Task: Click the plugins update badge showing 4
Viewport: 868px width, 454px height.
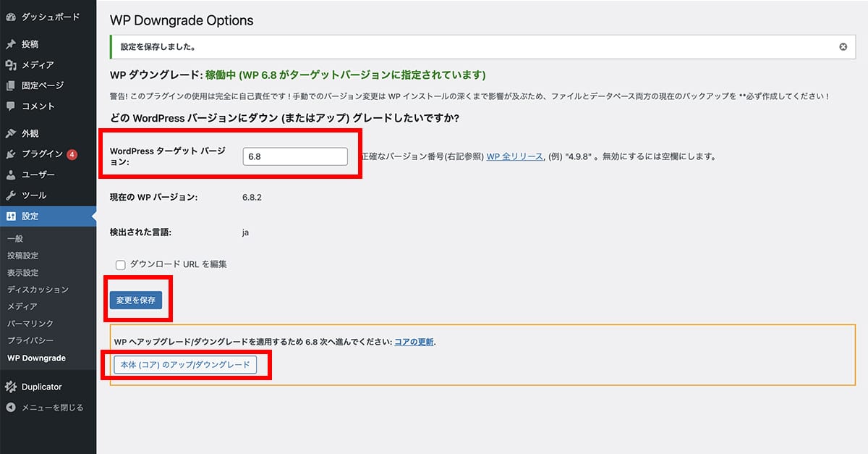Action: 72,154
